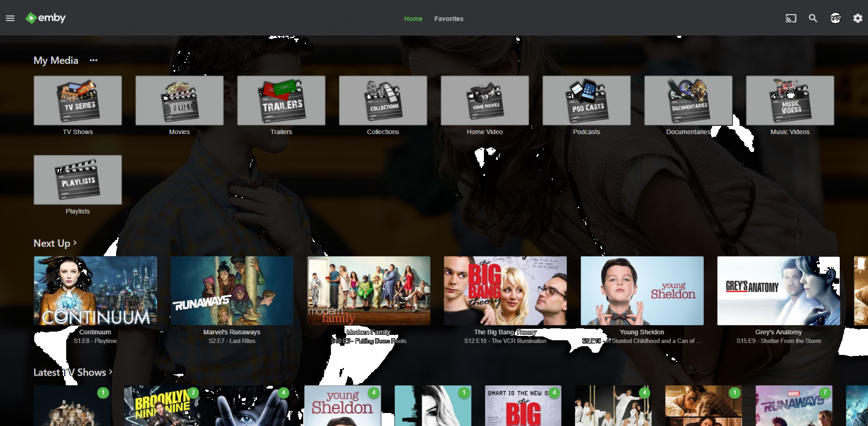The height and width of the screenshot is (426, 868).
Task: Open the Trailers library tile
Action: pyautogui.click(x=281, y=100)
